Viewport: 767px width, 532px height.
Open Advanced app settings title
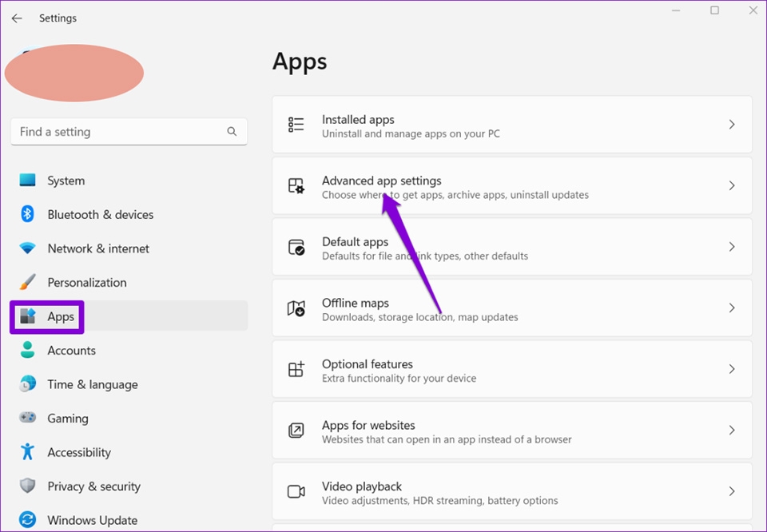pyautogui.click(x=382, y=181)
